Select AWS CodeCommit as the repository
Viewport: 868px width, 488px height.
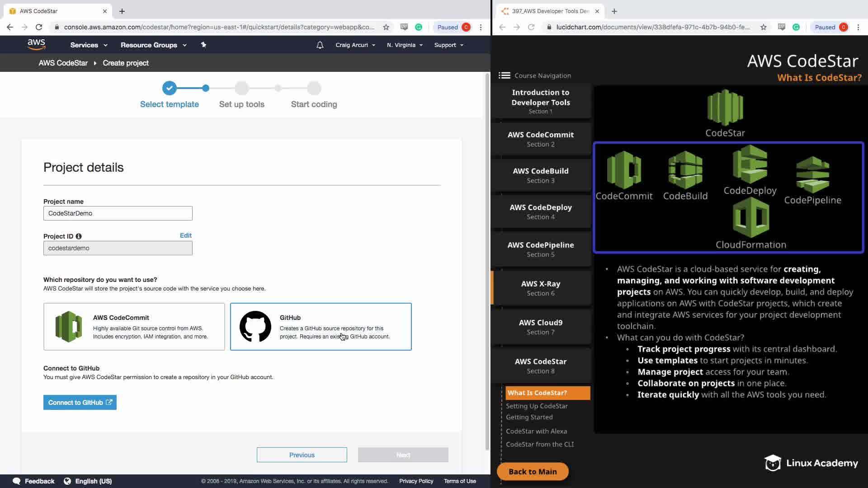click(x=134, y=326)
